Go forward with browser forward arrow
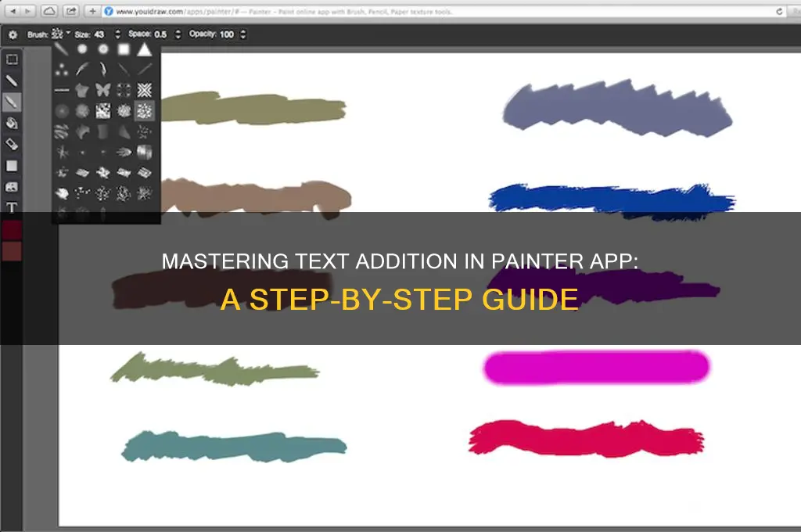801x532 pixels. coord(28,11)
